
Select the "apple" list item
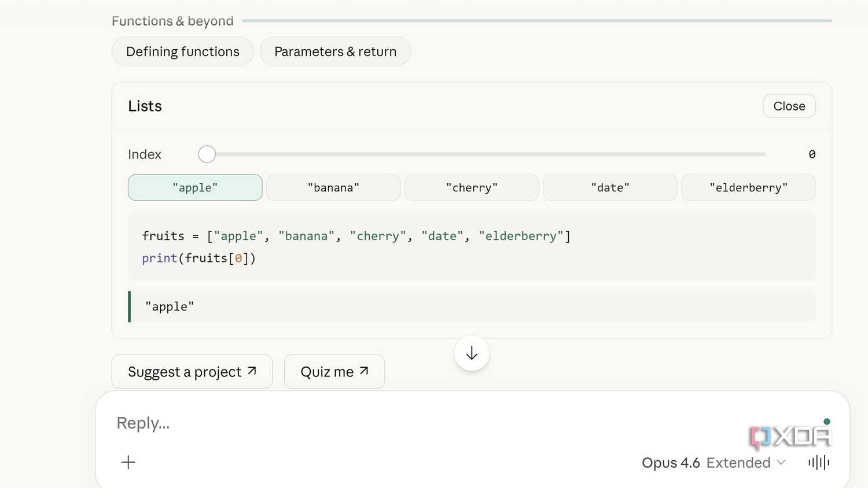pyautogui.click(x=195, y=187)
